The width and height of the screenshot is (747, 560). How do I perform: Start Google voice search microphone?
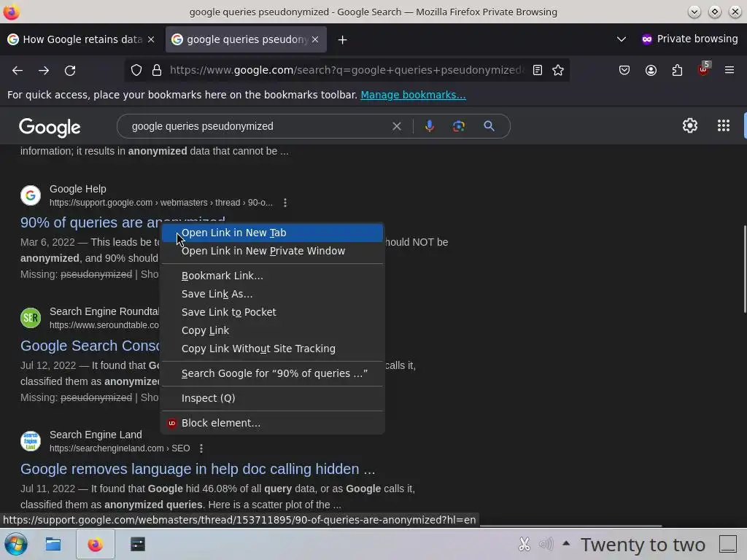click(x=429, y=126)
